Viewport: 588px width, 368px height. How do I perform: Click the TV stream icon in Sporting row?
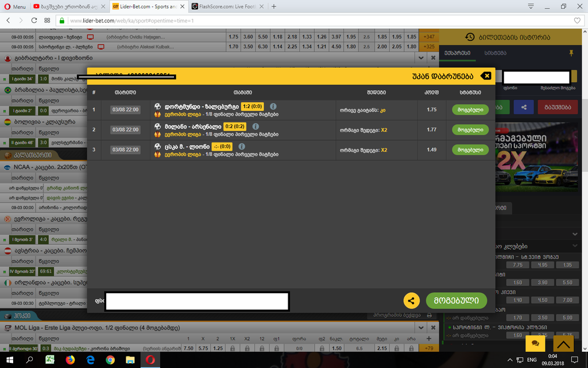101,47
